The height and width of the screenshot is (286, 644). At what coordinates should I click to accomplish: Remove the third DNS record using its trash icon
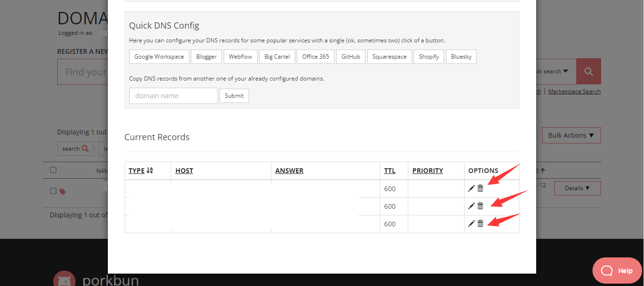click(480, 224)
